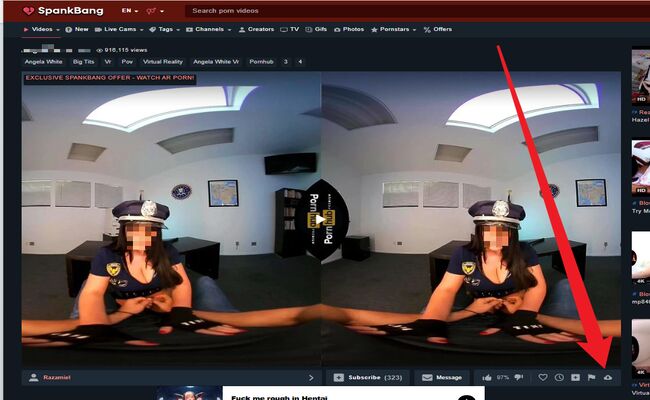Click the download cloud icon

tap(608, 377)
